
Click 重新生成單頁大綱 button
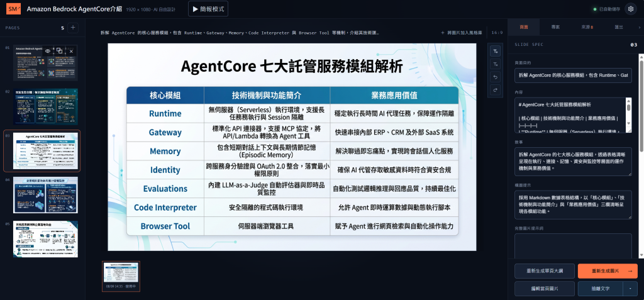[x=545, y=271]
